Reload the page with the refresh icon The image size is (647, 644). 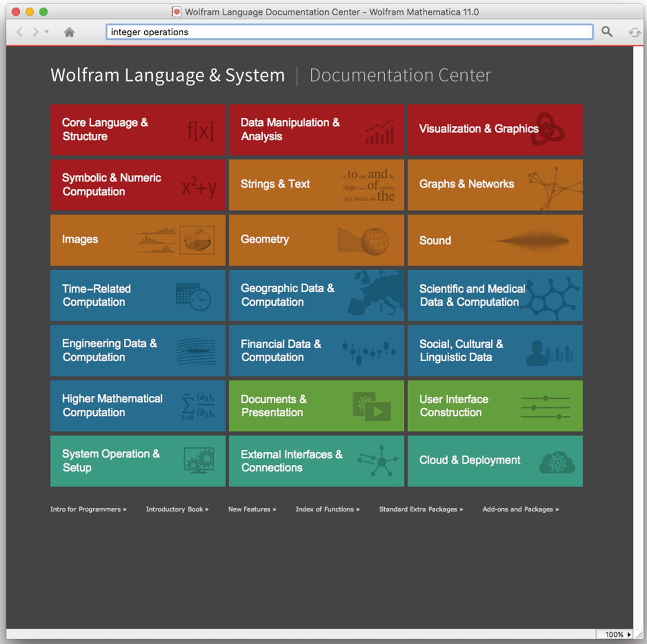(x=634, y=32)
